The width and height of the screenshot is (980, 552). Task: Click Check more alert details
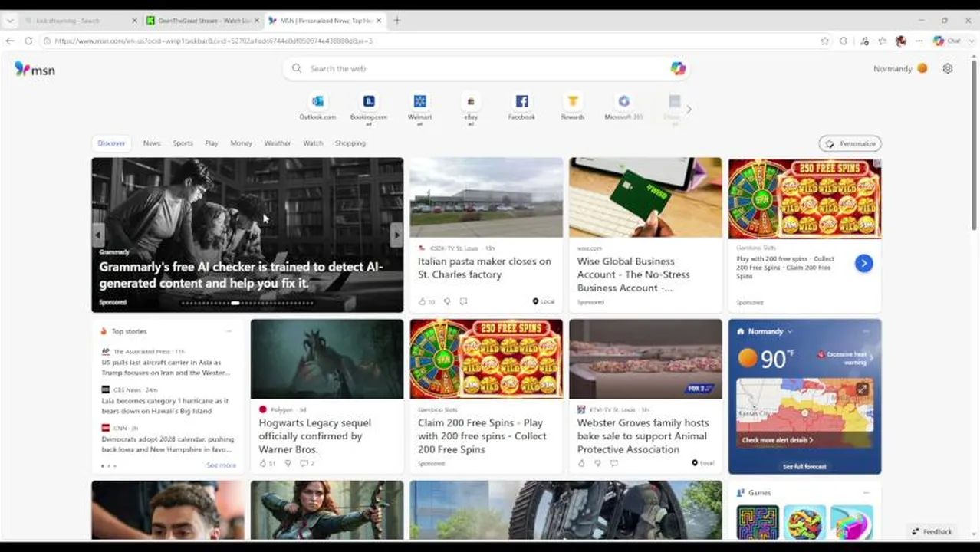[778, 440]
